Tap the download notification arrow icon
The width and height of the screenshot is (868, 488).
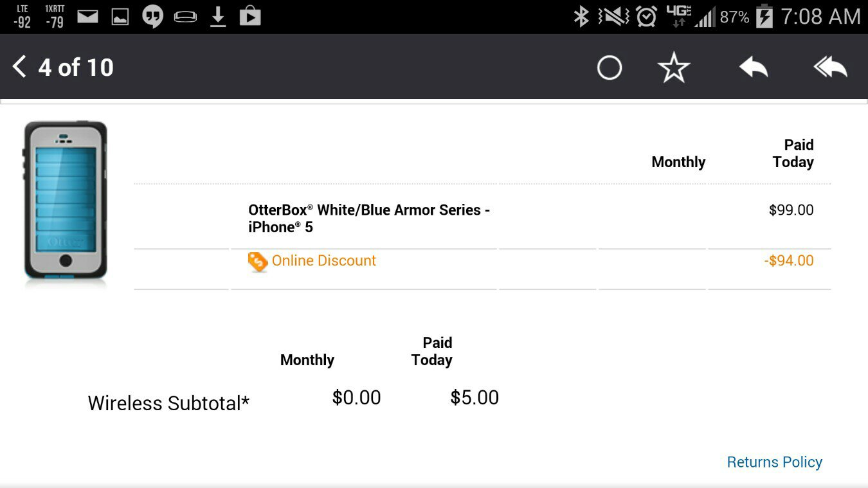click(x=218, y=17)
